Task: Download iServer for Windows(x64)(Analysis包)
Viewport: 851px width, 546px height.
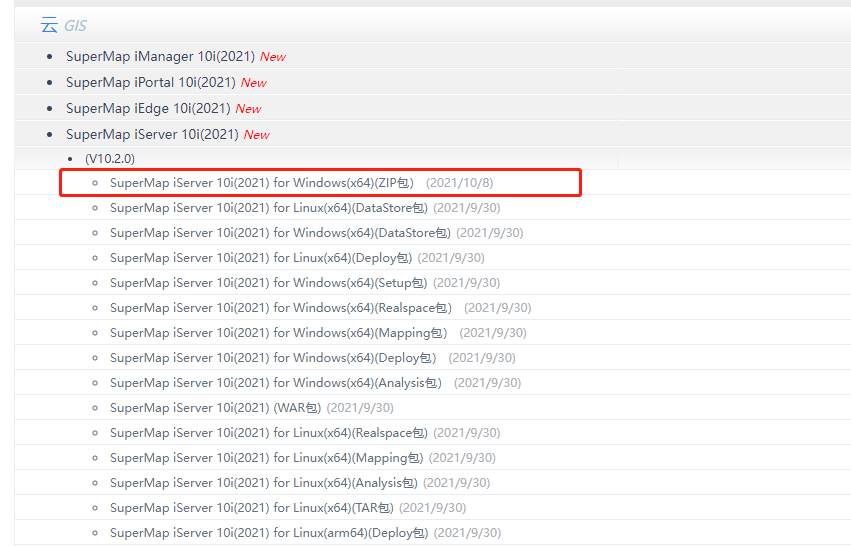Action: [276, 383]
